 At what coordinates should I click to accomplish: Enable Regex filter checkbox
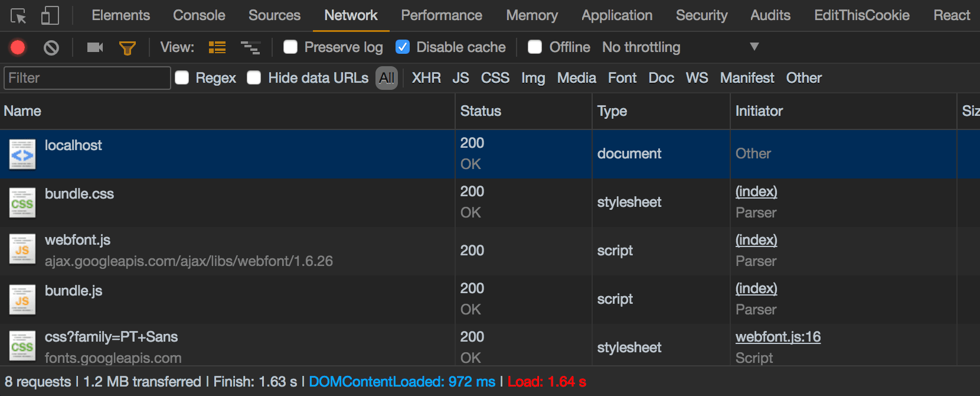click(x=182, y=77)
